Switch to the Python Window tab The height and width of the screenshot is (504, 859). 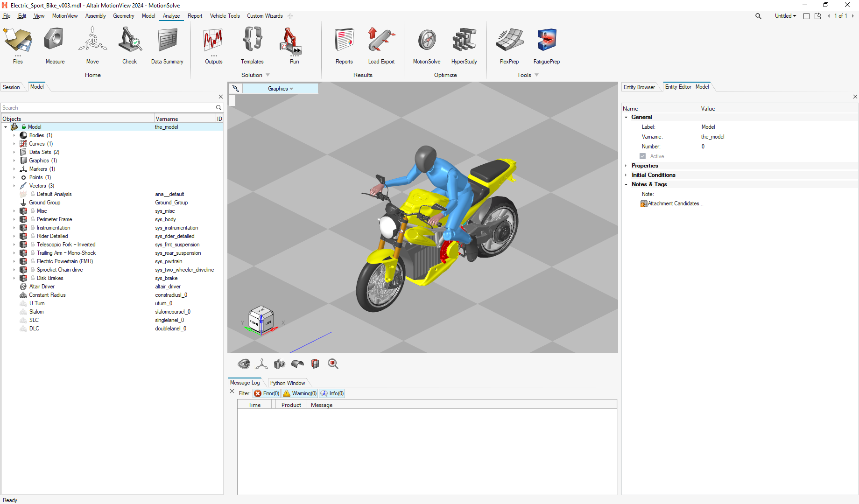click(287, 383)
